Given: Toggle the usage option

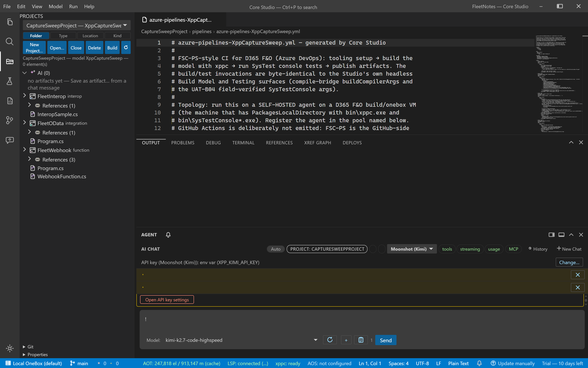Looking at the screenshot, I should (x=494, y=249).
